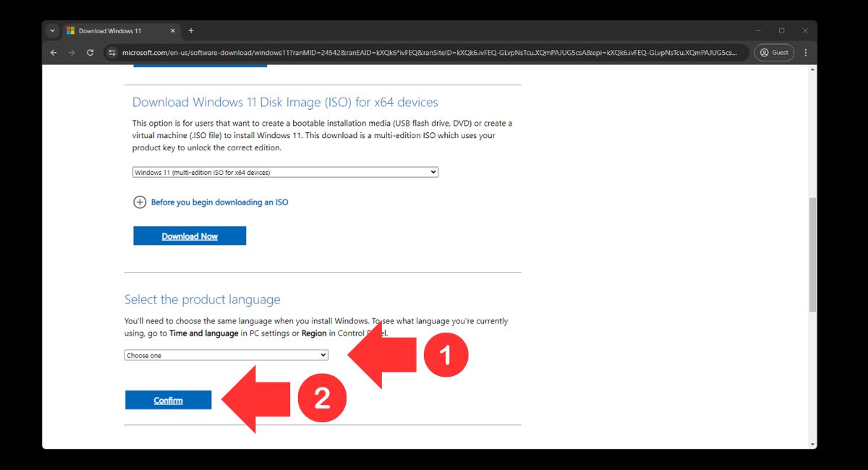Image resolution: width=868 pixels, height=470 pixels.
Task: Open a new browser tab
Action: (x=191, y=31)
